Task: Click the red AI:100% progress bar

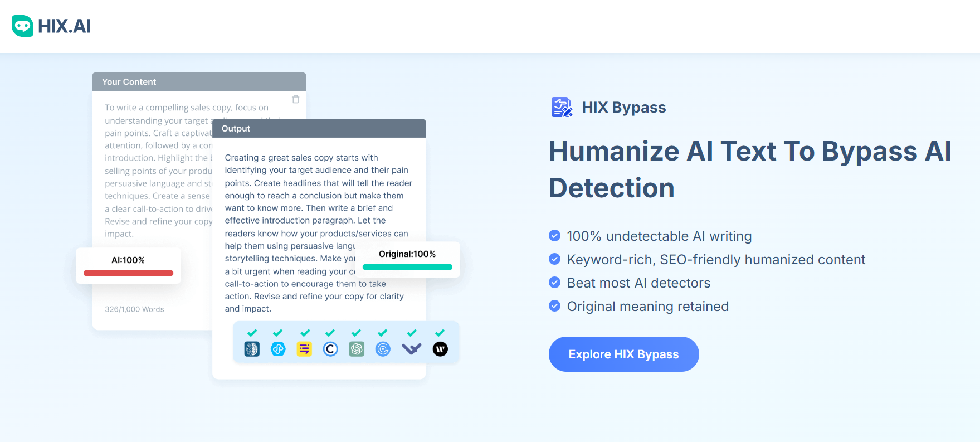Action: click(x=128, y=273)
